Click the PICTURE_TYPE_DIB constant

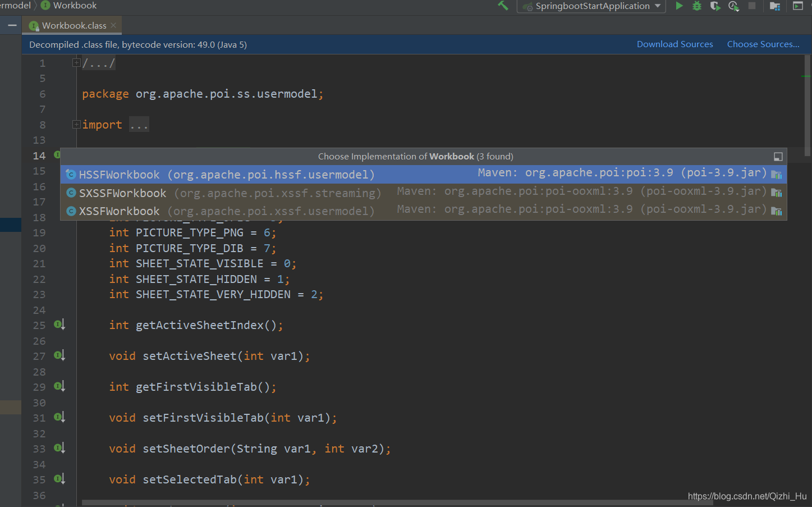[x=190, y=248]
